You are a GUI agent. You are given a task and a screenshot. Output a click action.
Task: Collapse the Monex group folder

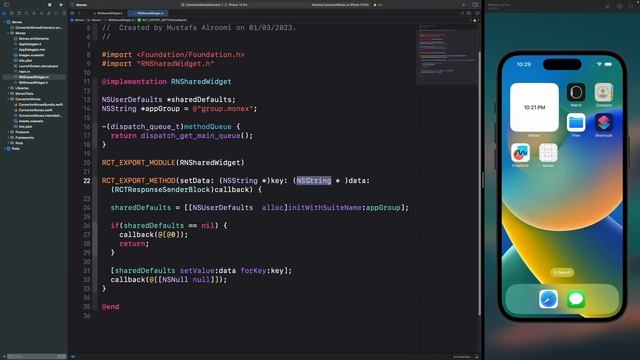(x=8, y=33)
